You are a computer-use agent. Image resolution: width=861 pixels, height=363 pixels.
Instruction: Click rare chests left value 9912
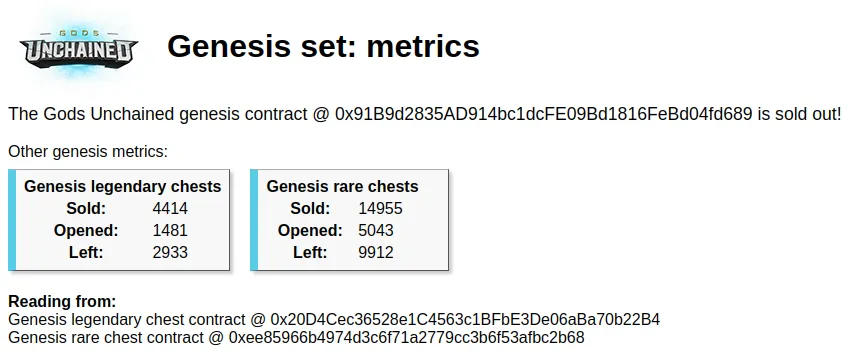pyautogui.click(x=376, y=253)
